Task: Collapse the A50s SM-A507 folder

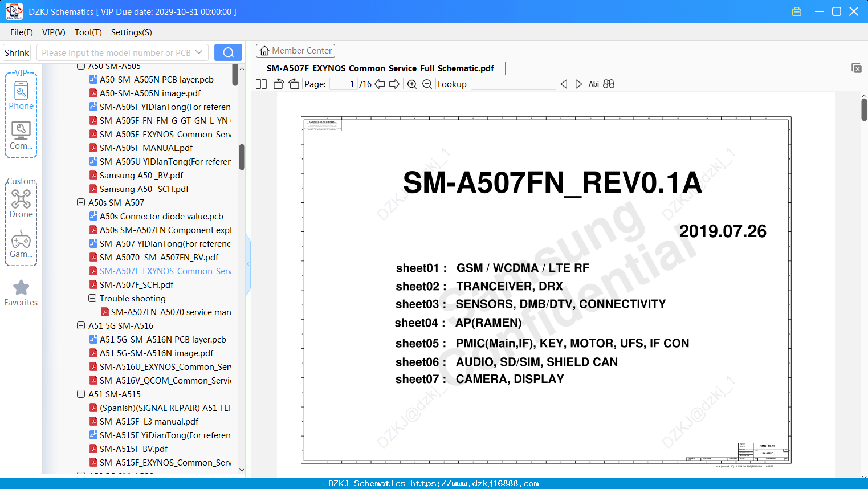Action: click(81, 202)
